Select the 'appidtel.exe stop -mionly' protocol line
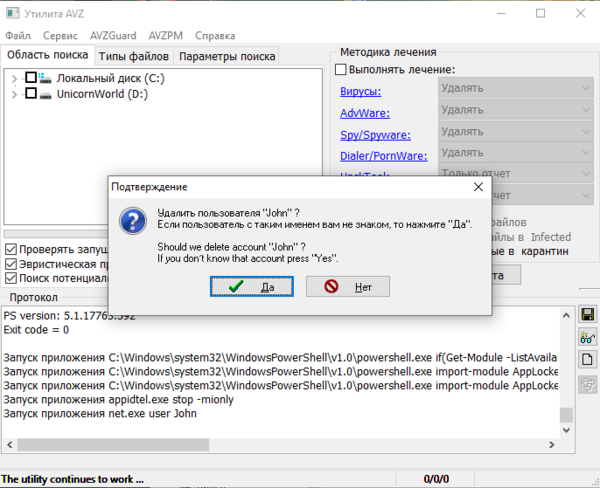The width and height of the screenshot is (600, 488). 118,400
